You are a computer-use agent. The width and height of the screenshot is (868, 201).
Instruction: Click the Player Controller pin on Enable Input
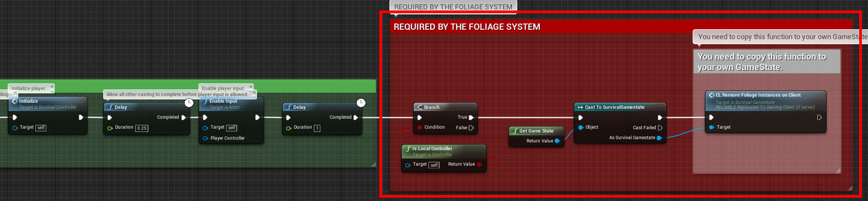click(x=206, y=139)
